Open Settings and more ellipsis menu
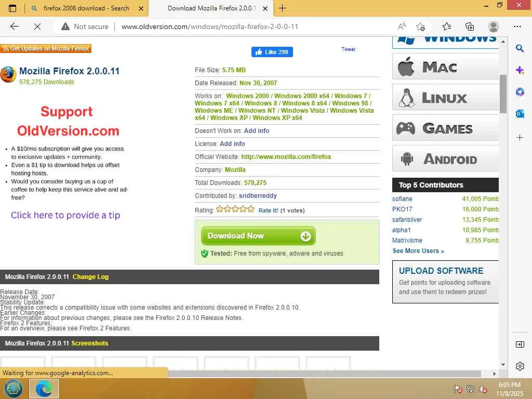 (517, 26)
